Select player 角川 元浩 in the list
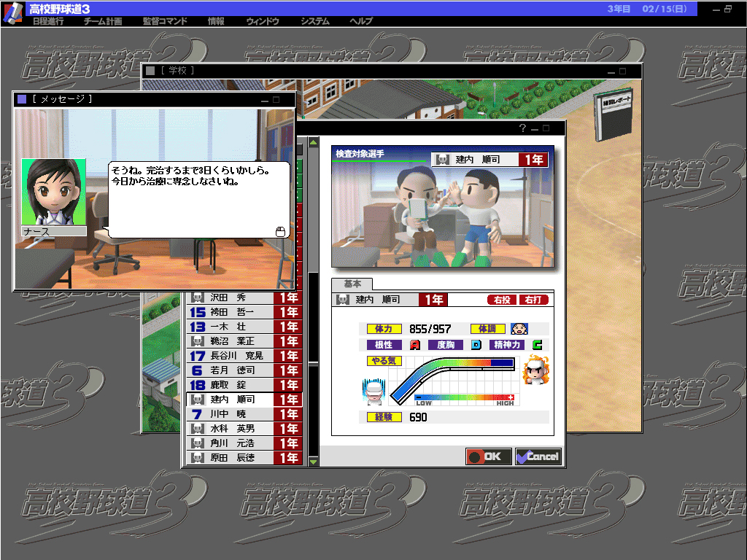 pyautogui.click(x=244, y=443)
